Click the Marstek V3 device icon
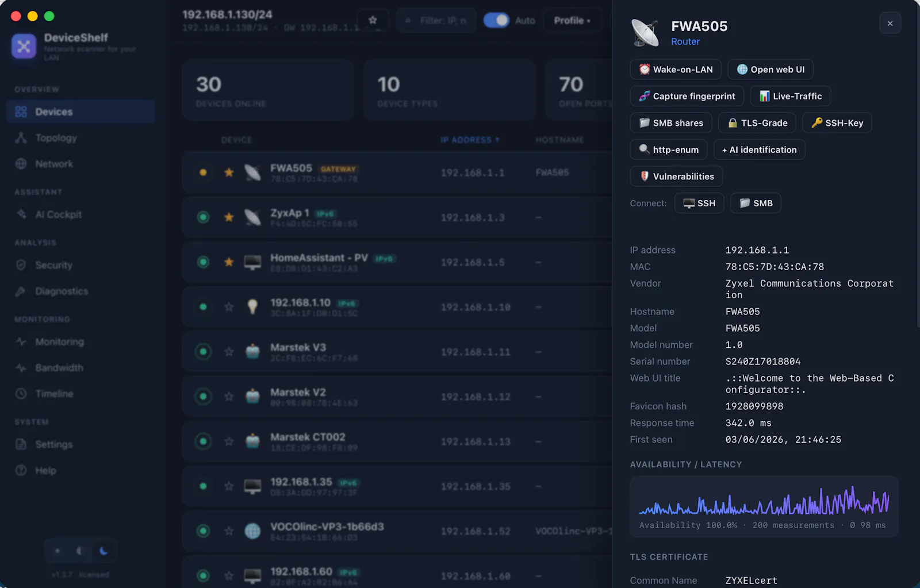Image resolution: width=920 pixels, height=588 pixels. [252, 351]
